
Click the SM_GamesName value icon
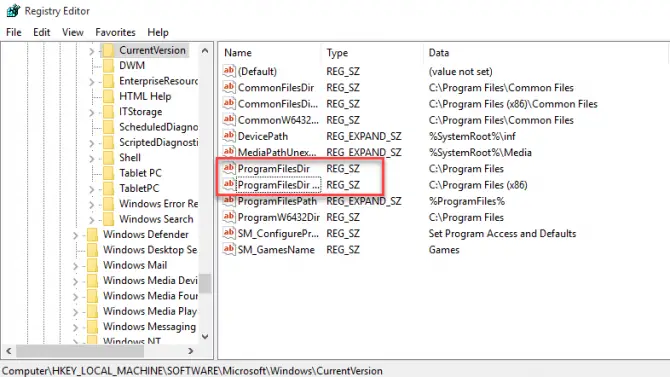point(229,249)
